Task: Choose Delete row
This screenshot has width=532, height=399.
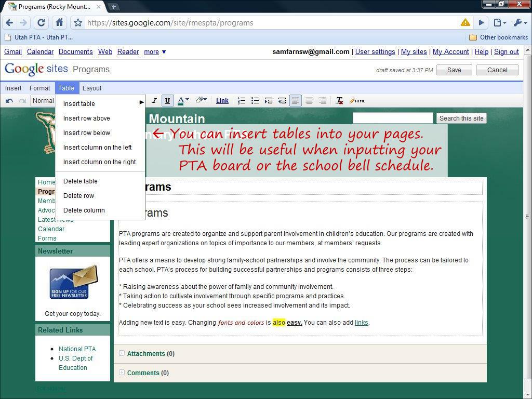Action: (x=100, y=195)
